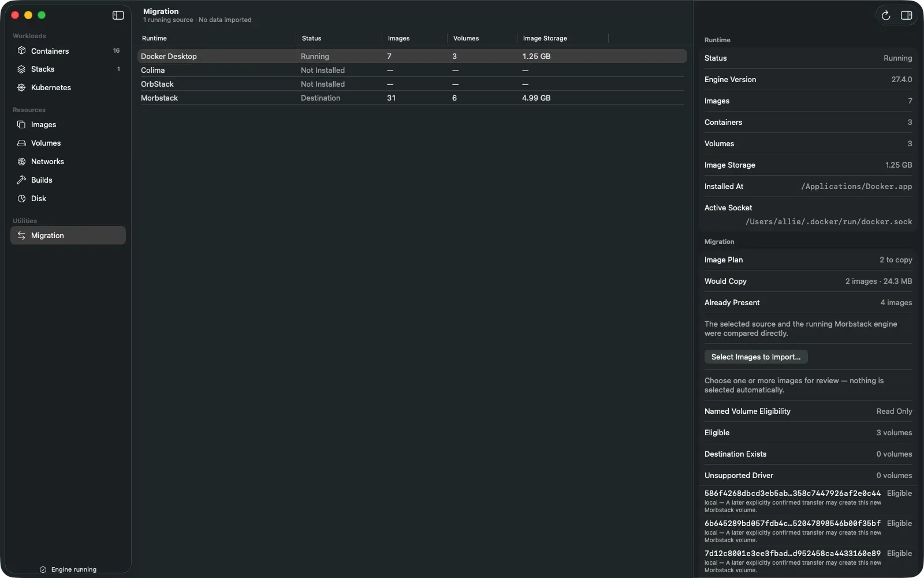Select the Docker Desktop runtime row
924x578 pixels.
pos(412,57)
